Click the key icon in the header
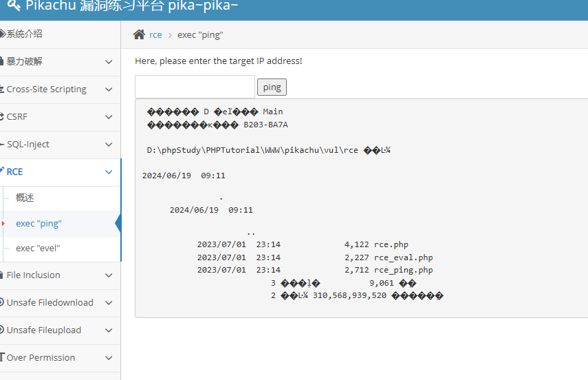588x380 pixels. [14, 6]
